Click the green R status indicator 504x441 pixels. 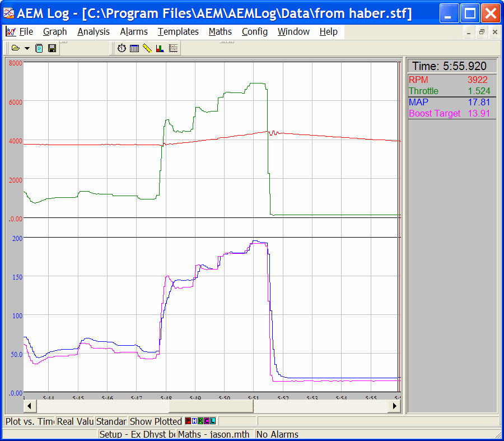pyautogui.click(x=200, y=421)
